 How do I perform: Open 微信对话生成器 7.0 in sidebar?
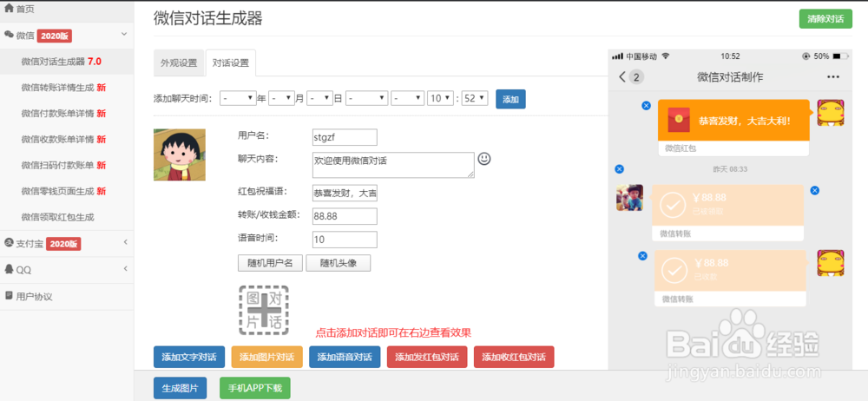click(x=62, y=62)
